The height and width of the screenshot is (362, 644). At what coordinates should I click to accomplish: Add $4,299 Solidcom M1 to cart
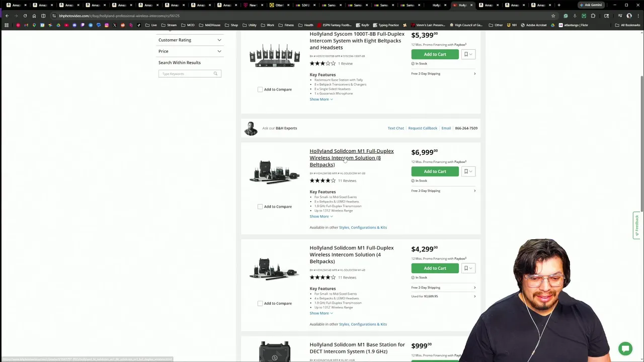coord(435,268)
